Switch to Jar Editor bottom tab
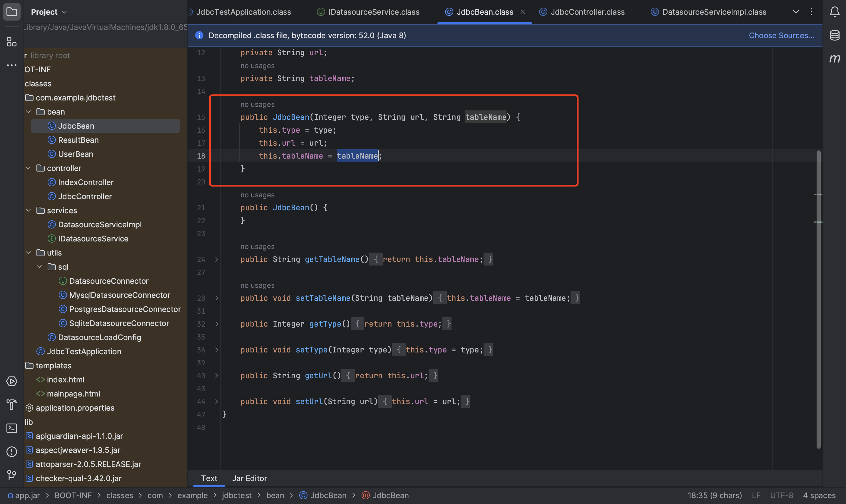This screenshot has width=846, height=504. pos(250,478)
